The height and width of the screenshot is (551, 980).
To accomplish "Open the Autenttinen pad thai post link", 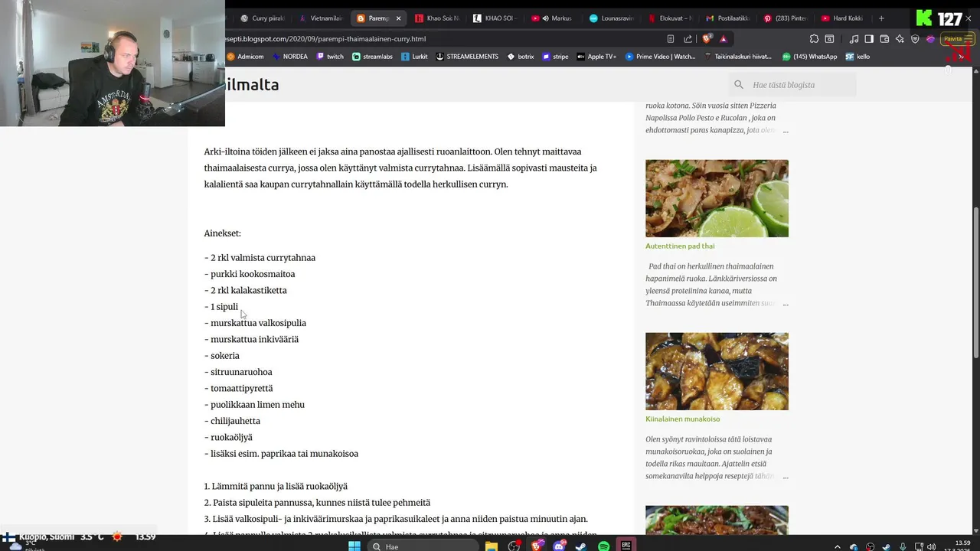I will coord(680,246).
